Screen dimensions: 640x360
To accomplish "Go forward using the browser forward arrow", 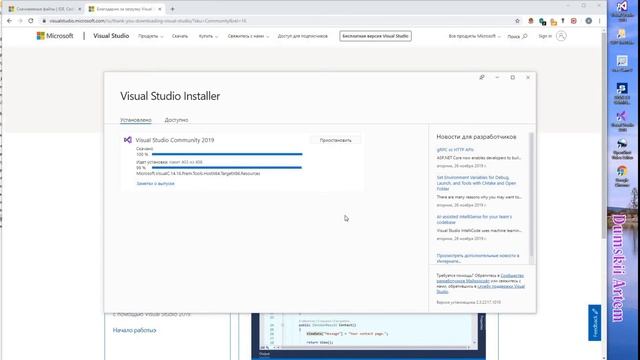I will tap(20, 21).
